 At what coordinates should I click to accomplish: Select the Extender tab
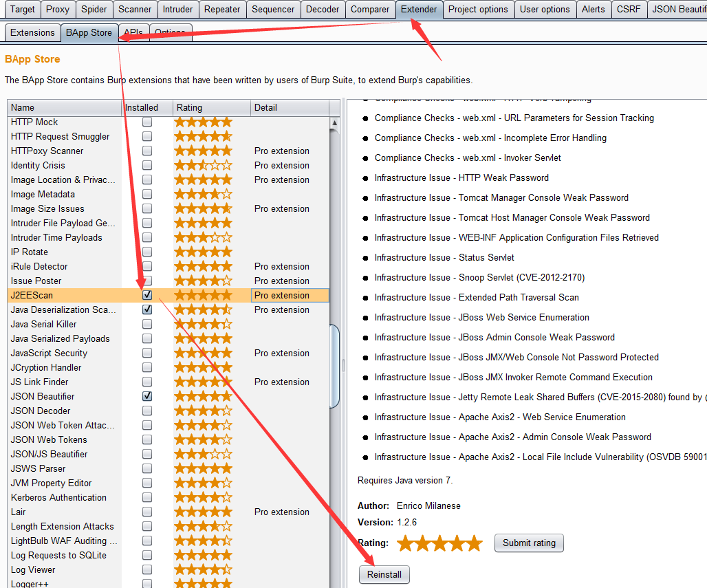coord(419,9)
